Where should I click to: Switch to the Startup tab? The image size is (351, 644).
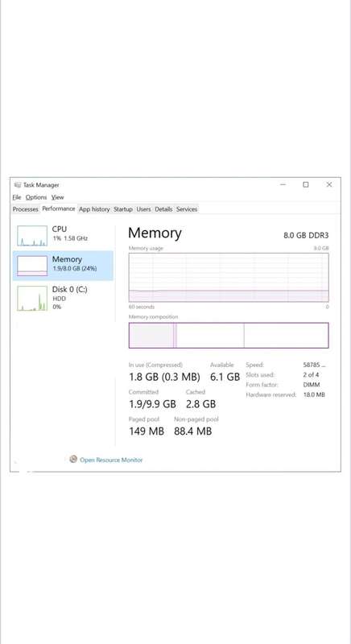122,209
